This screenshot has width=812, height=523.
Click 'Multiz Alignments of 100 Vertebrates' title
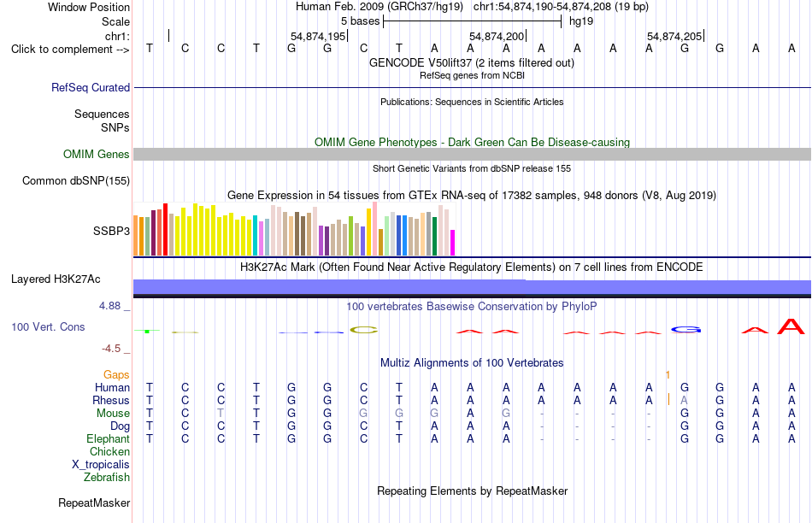coord(472,362)
